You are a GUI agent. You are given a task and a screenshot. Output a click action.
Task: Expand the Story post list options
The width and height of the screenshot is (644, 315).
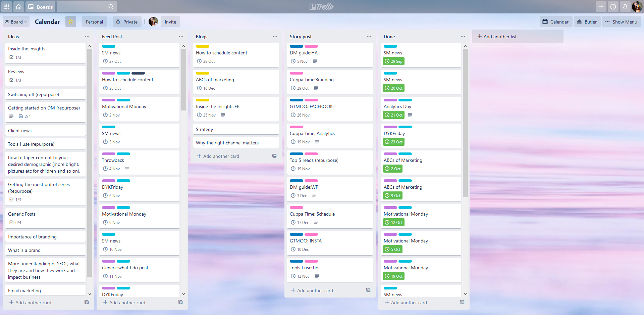369,36
